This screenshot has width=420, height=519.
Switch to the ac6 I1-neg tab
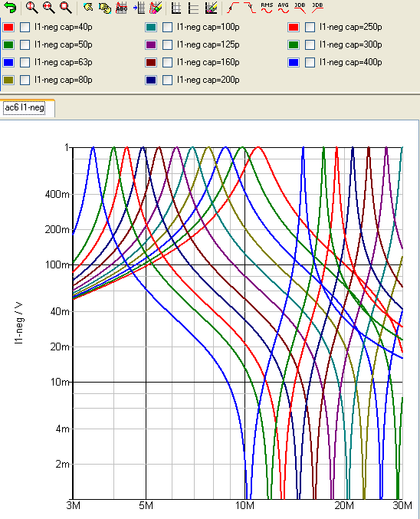click(x=25, y=107)
